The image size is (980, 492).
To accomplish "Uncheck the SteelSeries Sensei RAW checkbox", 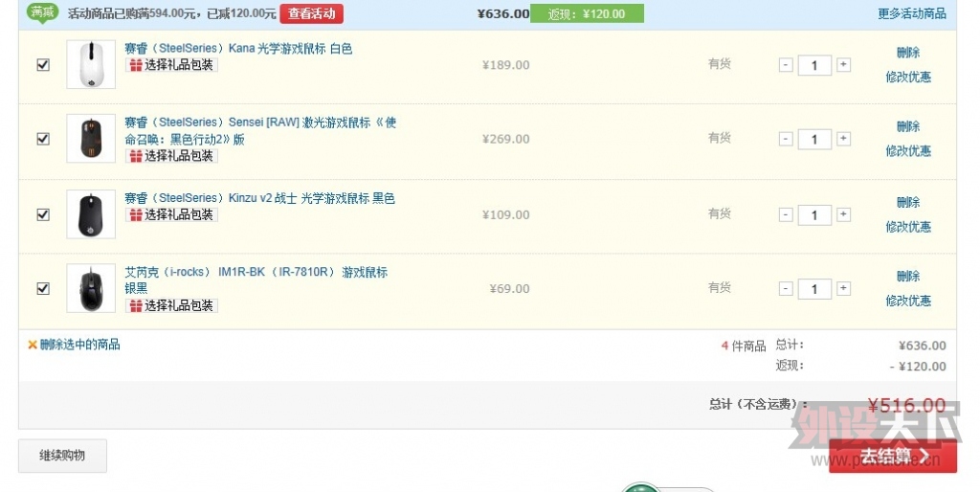I will [43, 139].
